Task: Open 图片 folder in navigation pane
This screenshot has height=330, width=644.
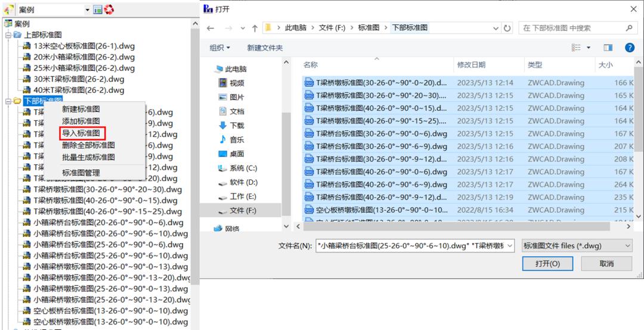Action: click(x=237, y=97)
